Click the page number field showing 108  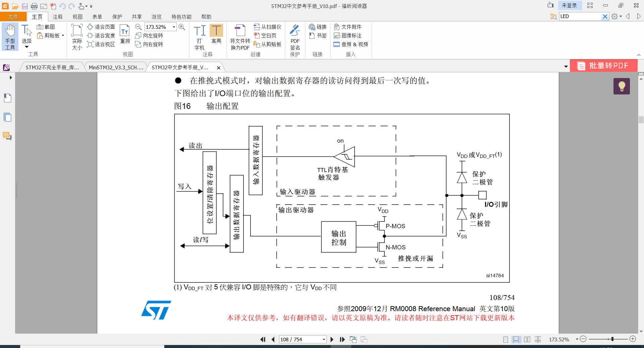click(x=300, y=339)
